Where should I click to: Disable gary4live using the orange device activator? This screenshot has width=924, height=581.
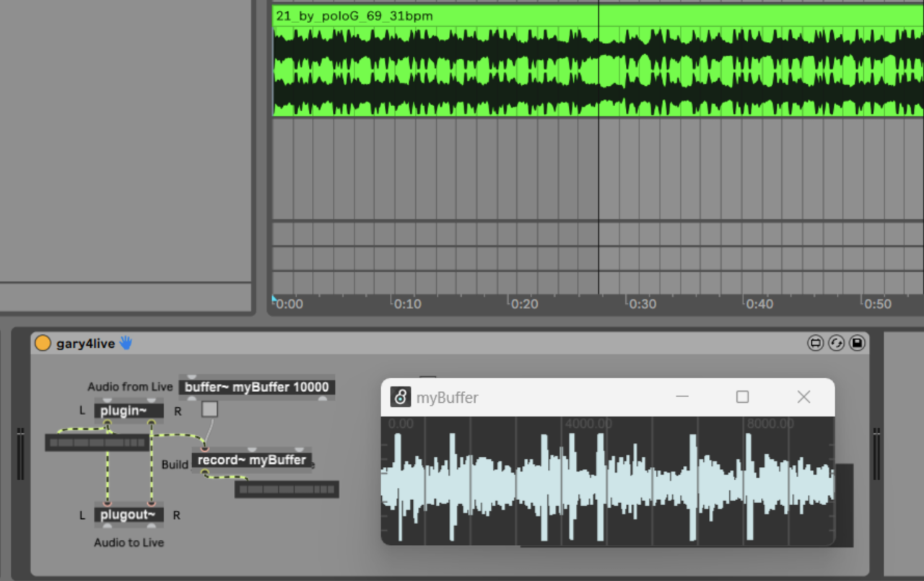(43, 342)
